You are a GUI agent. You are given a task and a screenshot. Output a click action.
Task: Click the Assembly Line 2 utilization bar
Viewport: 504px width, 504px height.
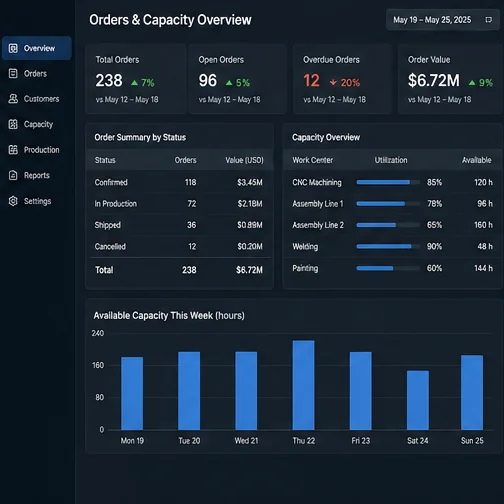pyautogui.click(x=388, y=225)
